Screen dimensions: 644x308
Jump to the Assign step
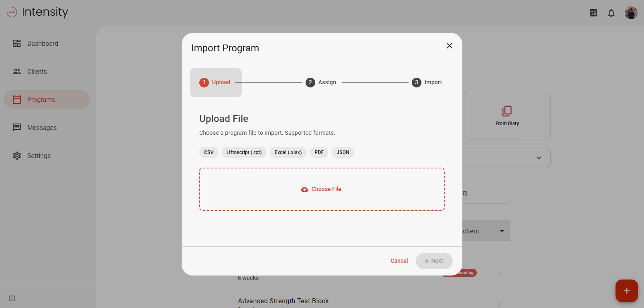(x=321, y=82)
